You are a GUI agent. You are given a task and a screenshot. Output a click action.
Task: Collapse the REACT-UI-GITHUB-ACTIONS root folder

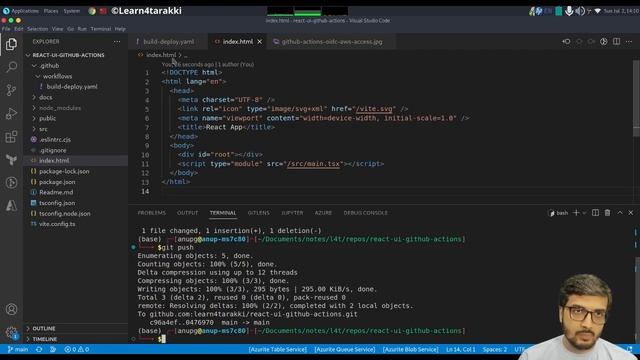point(68,55)
